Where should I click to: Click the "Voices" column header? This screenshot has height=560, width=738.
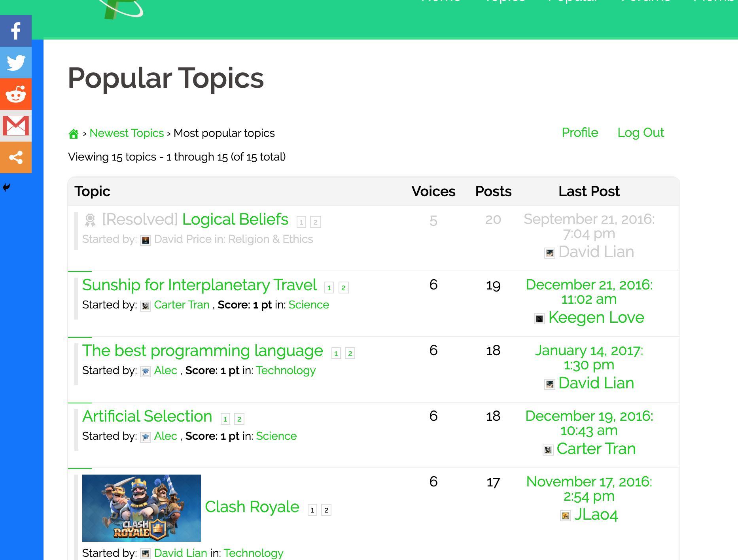pos(433,191)
